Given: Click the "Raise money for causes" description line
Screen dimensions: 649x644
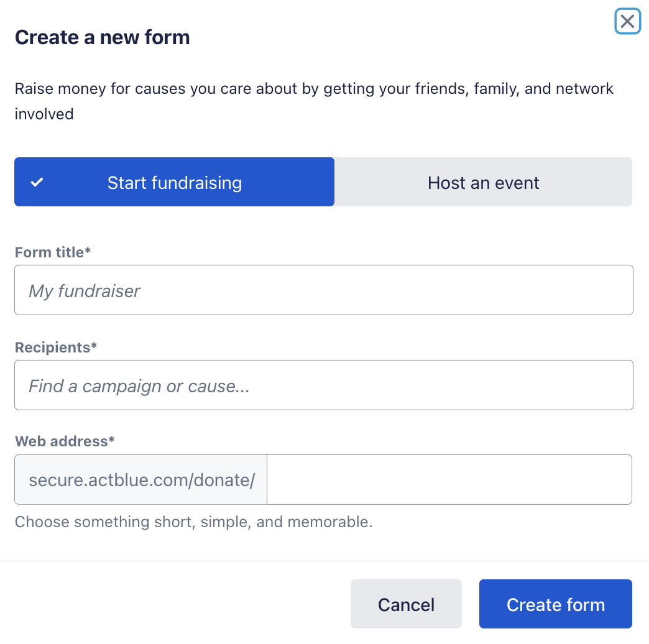Looking at the screenshot, I should (x=314, y=88).
